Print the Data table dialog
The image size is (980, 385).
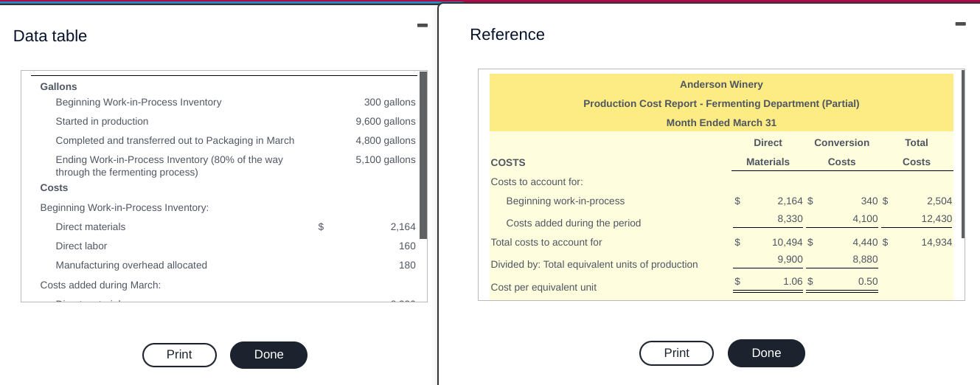pyautogui.click(x=179, y=355)
